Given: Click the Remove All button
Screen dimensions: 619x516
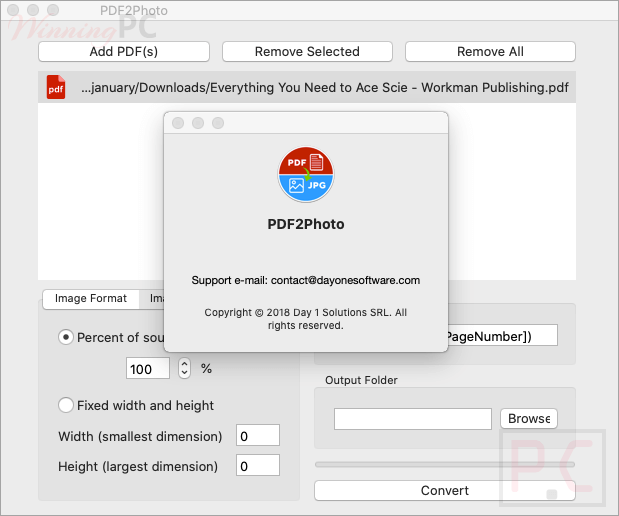Looking at the screenshot, I should [x=490, y=52].
